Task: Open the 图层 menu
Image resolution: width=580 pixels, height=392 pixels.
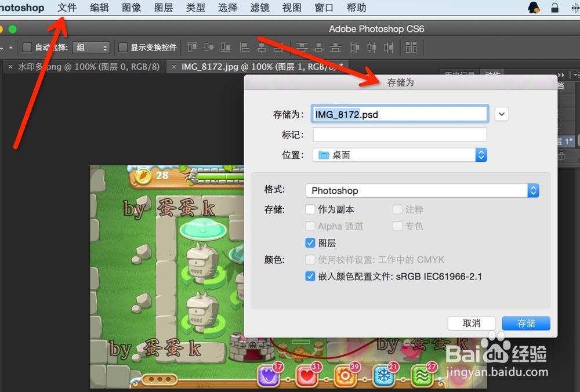Action: click(164, 8)
